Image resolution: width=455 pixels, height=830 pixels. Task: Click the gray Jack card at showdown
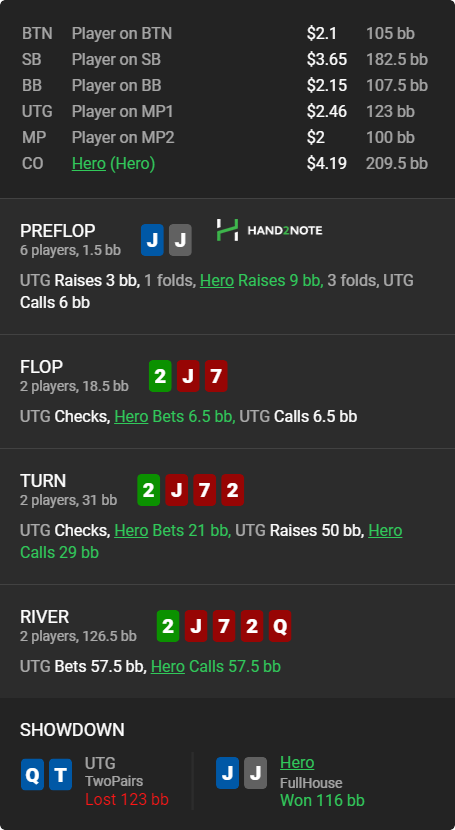[256, 773]
